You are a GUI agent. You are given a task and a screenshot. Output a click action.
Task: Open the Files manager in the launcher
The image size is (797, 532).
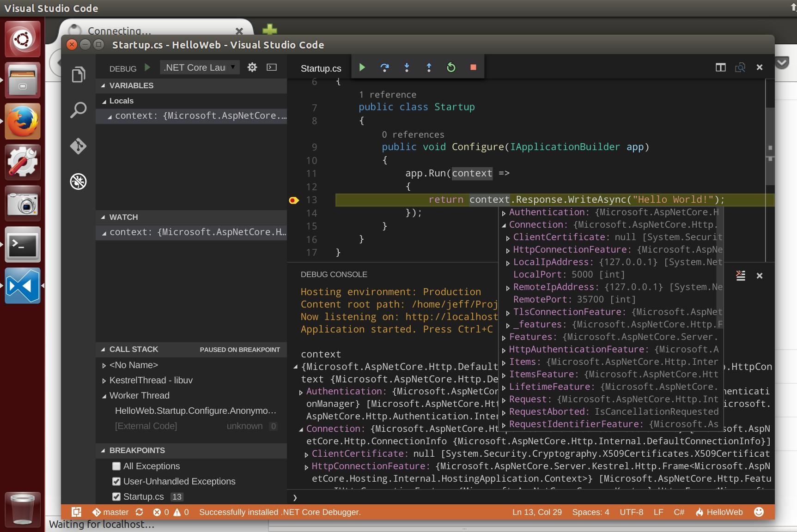pos(23,80)
